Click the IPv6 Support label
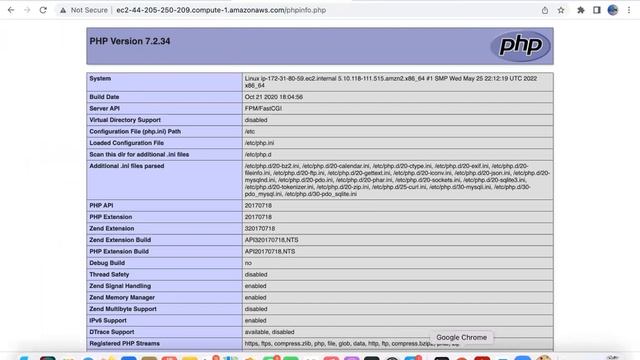Viewport: 640px width, 360px height. click(x=108, y=320)
